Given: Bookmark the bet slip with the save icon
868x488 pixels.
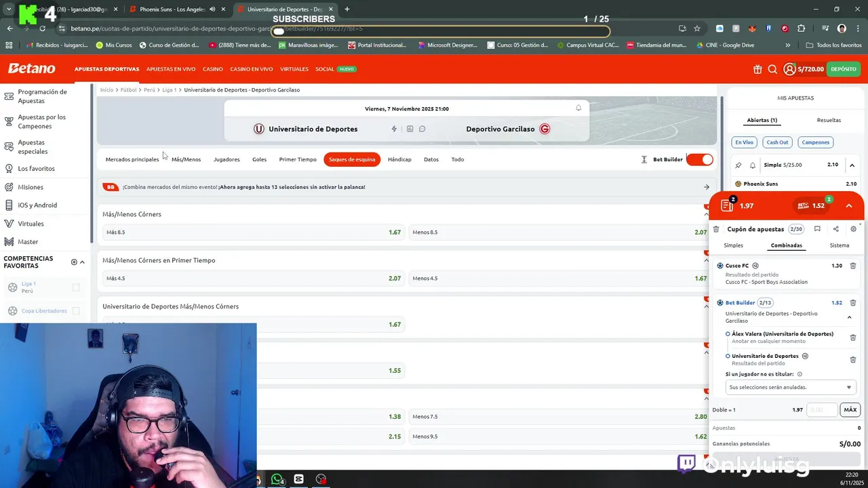Looking at the screenshot, I should point(817,229).
